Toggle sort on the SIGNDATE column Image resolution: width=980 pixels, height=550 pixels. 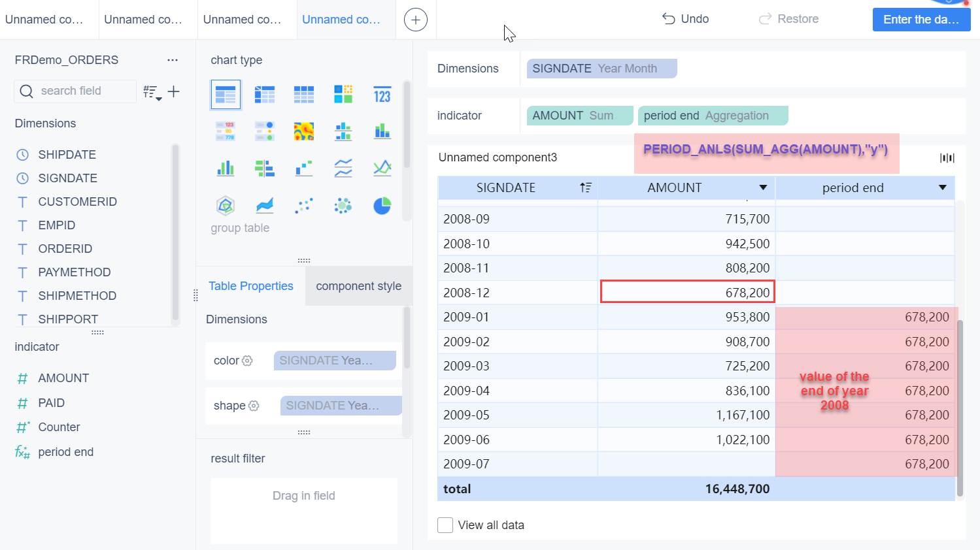tap(585, 188)
